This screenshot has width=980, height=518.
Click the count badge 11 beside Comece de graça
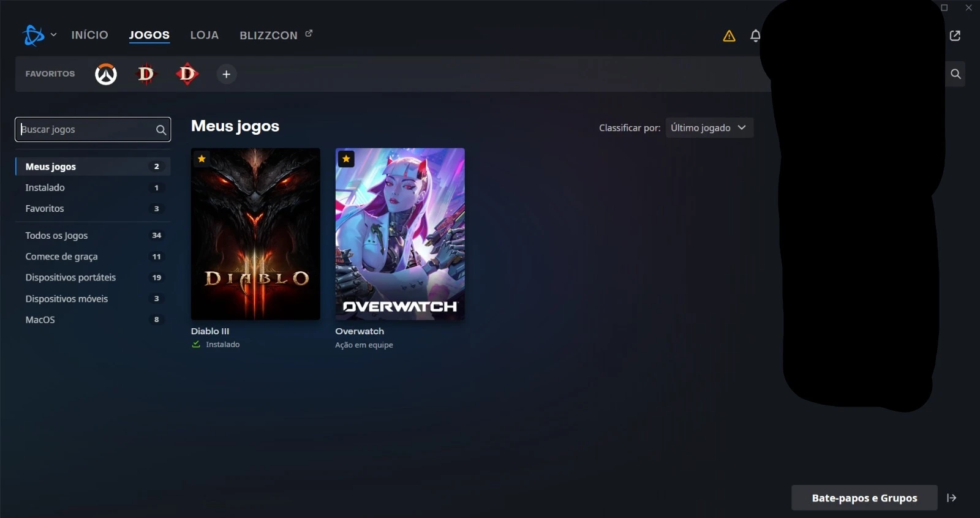pos(157,257)
